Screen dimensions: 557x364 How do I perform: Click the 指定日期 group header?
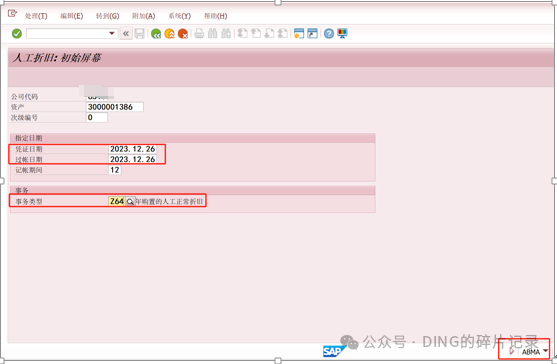29,138
